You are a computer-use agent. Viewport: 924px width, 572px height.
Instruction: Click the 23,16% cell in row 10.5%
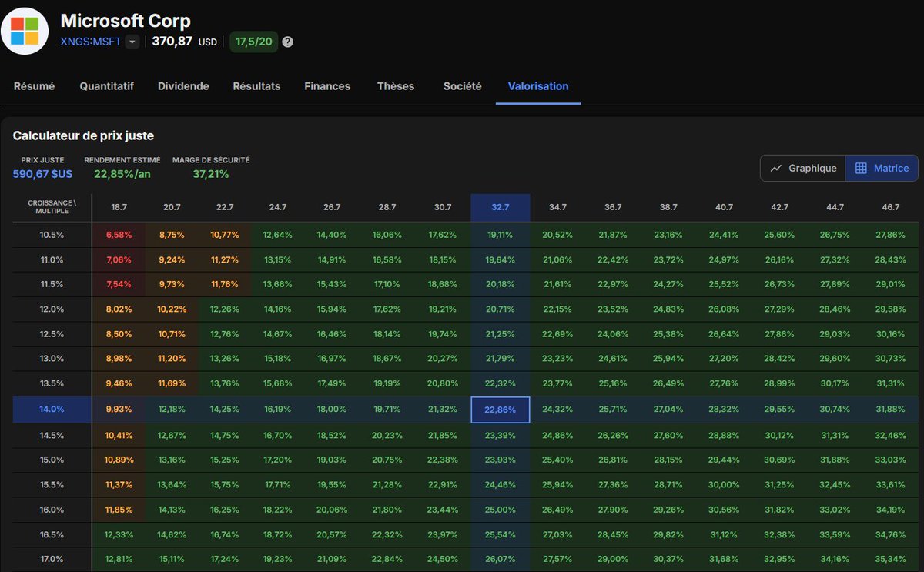pos(668,234)
